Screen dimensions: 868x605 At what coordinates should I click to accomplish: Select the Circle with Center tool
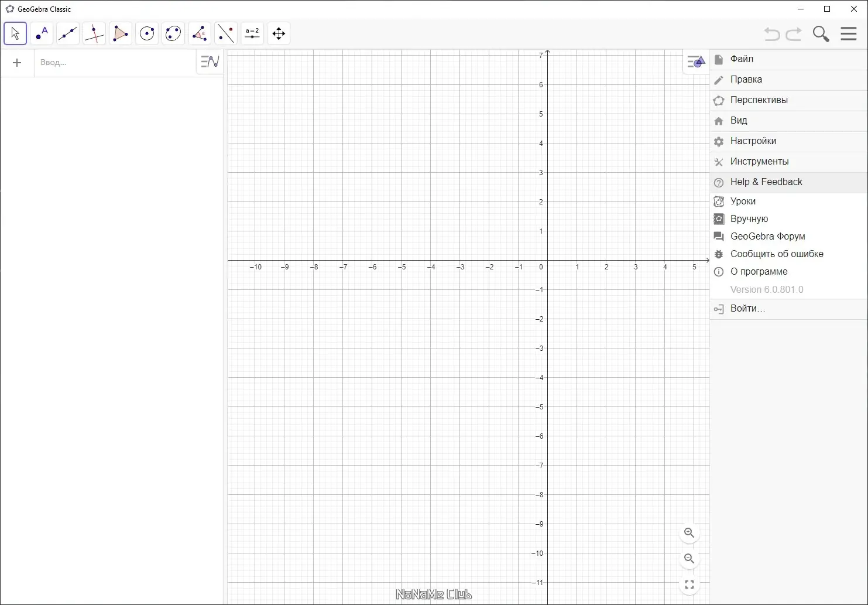147,33
